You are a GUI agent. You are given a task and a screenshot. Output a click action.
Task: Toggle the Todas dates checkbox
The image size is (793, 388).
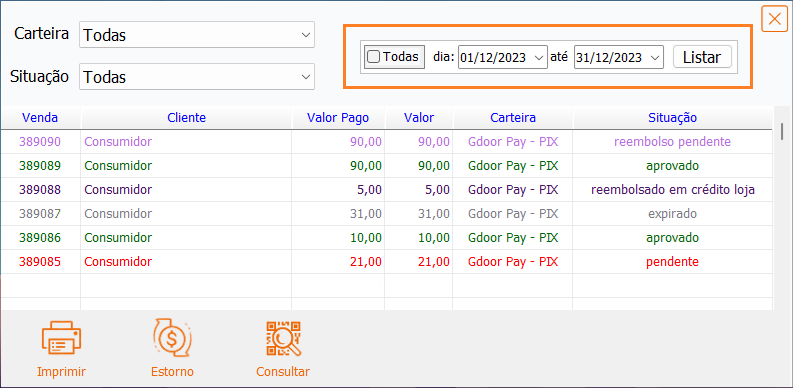click(373, 57)
